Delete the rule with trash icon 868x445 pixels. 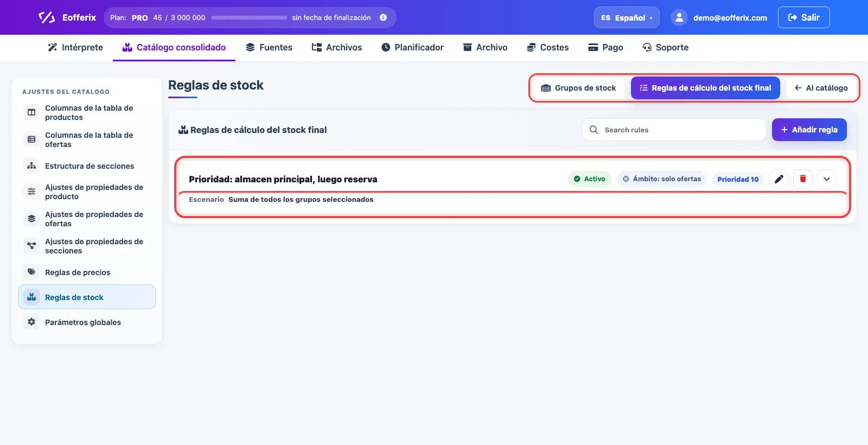(x=803, y=179)
